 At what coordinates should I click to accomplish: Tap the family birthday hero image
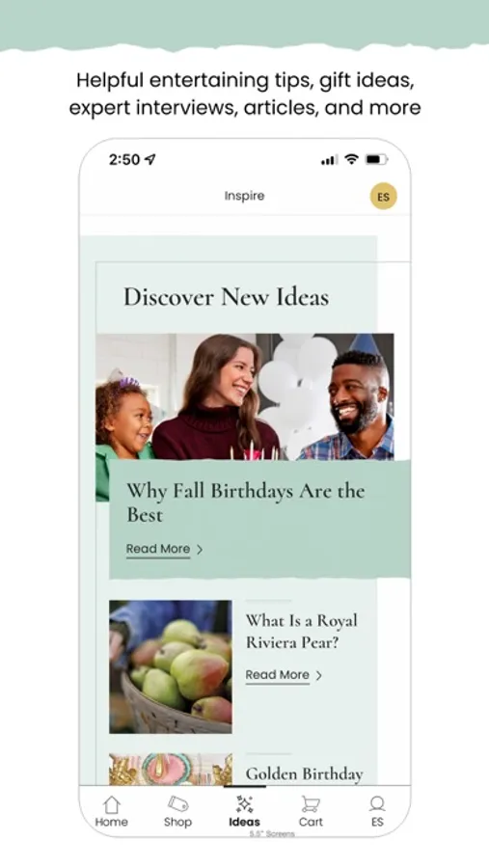point(245,397)
